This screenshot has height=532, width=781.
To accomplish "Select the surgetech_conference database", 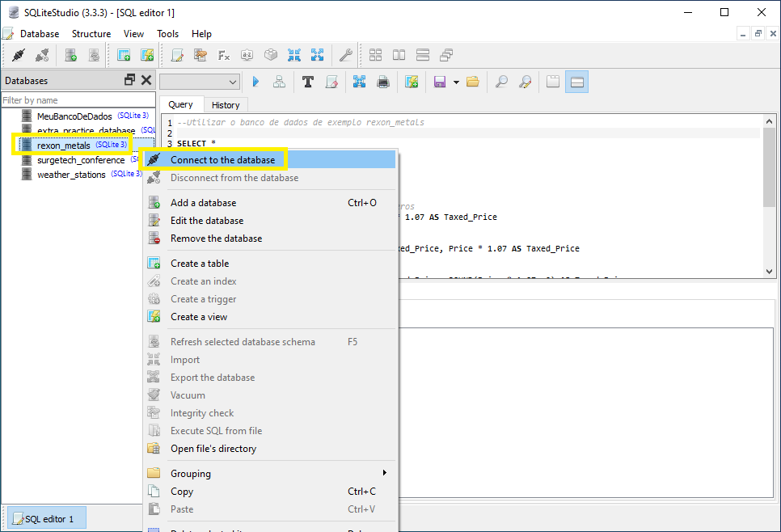I will coord(81,160).
